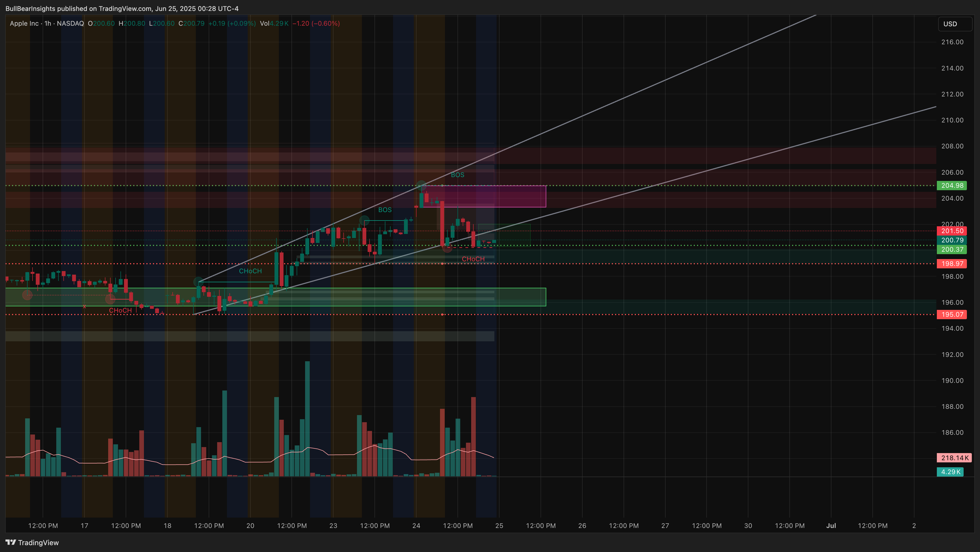Screen dimensions: 980x552
Task: Click the BOS label below the pink zone
Action: click(385, 210)
